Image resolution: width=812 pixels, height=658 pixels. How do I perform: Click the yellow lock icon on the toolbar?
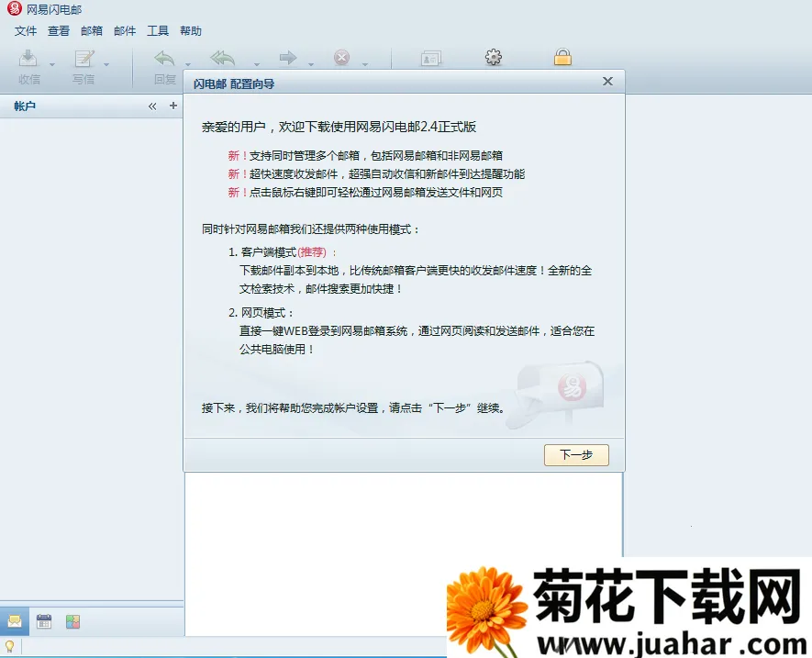562,57
